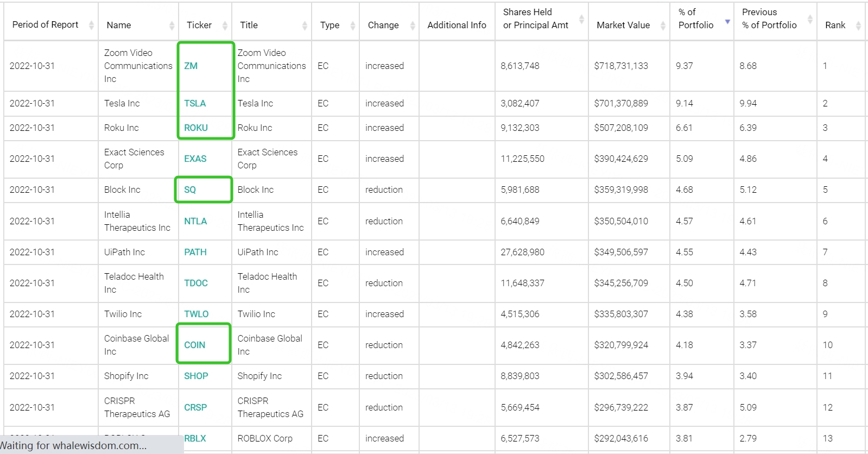Select shares held value 11,648,337

522,283
